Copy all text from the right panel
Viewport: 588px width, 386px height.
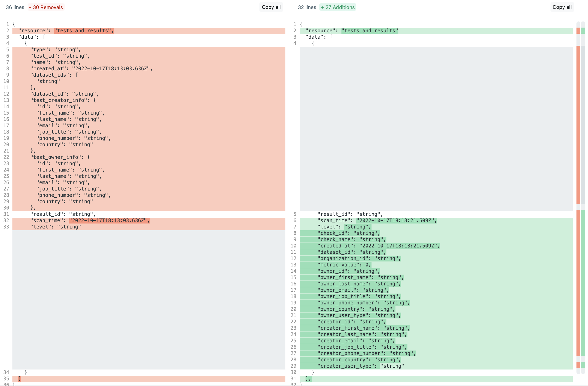(x=562, y=7)
